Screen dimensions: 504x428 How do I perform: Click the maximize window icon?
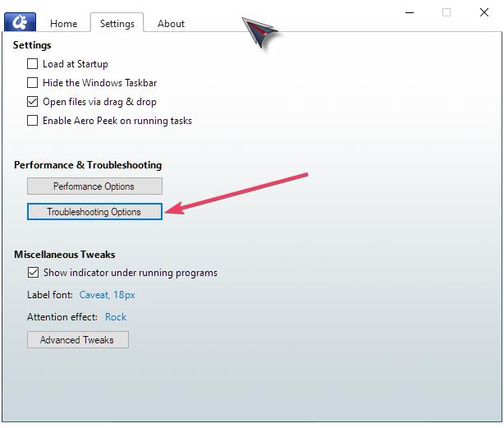tap(447, 12)
